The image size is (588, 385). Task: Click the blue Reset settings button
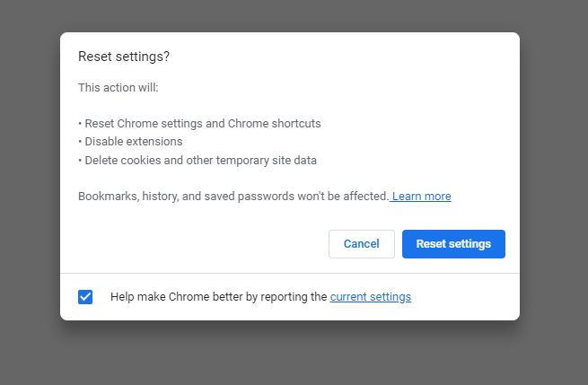coord(453,244)
